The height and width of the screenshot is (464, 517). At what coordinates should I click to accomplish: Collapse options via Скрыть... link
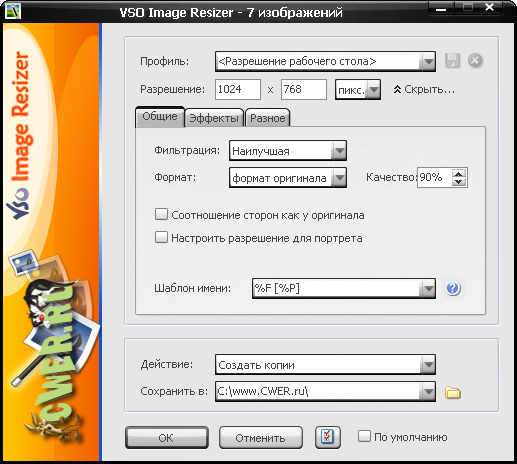coord(424,89)
